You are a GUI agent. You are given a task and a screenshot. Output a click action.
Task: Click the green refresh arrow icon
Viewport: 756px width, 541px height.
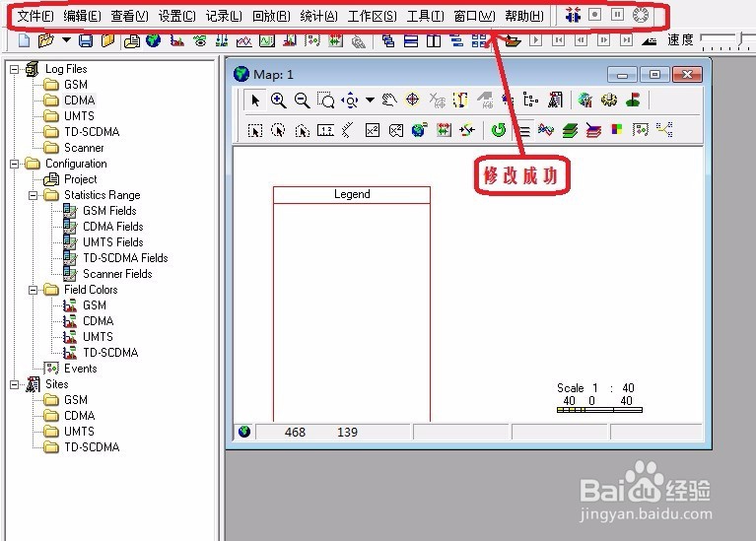pyautogui.click(x=499, y=130)
